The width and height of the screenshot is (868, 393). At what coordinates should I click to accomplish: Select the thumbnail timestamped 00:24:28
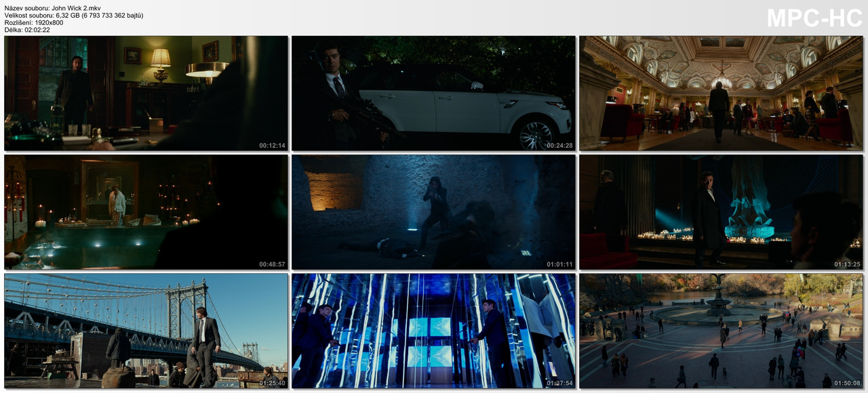pyautogui.click(x=433, y=94)
